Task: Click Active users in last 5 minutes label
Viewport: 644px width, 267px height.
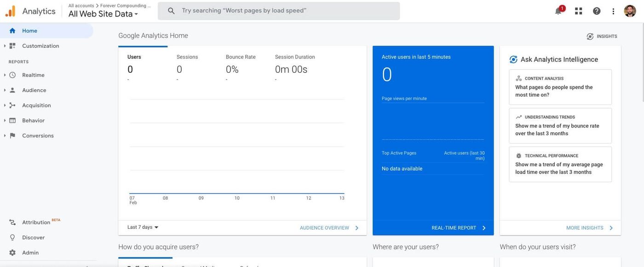Action: point(416,57)
